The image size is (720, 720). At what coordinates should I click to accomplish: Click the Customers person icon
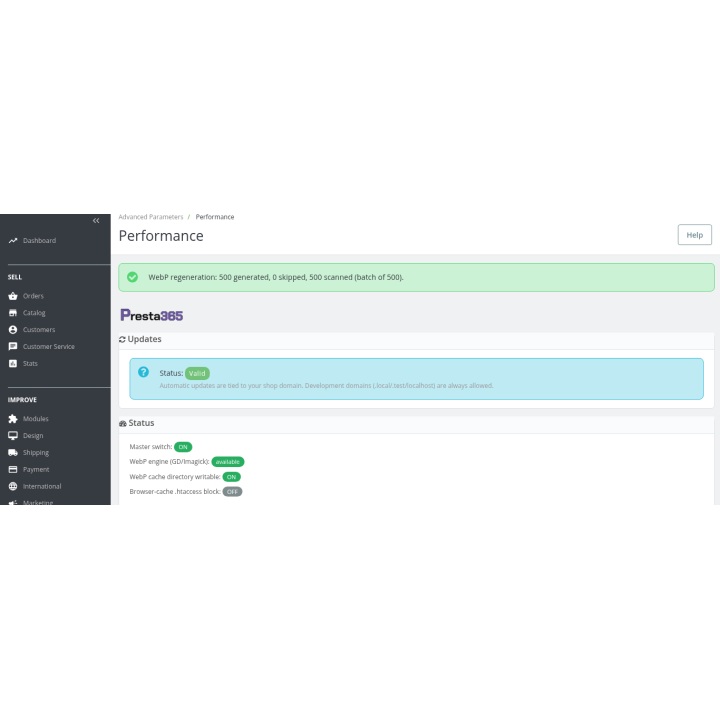[x=13, y=330]
